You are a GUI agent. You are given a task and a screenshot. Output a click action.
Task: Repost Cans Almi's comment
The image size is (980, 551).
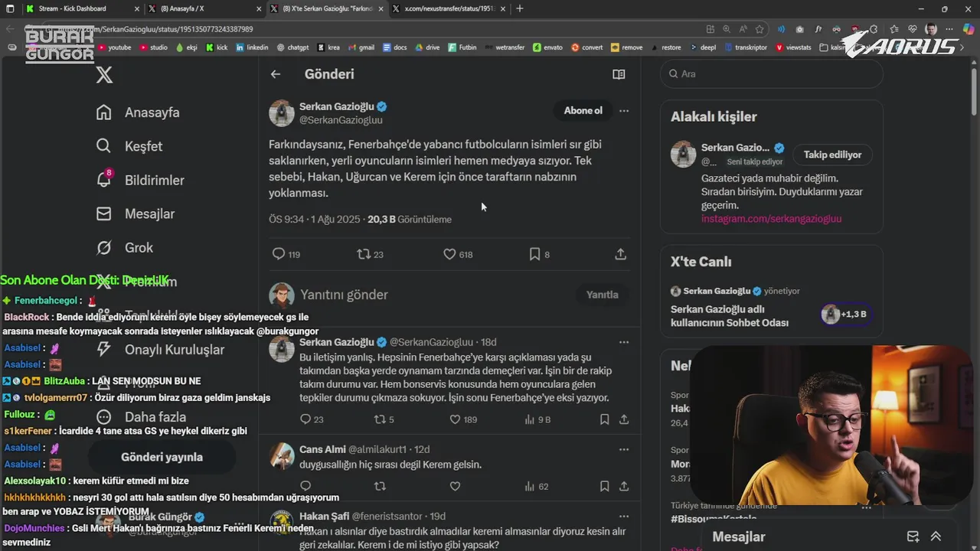[x=380, y=486]
